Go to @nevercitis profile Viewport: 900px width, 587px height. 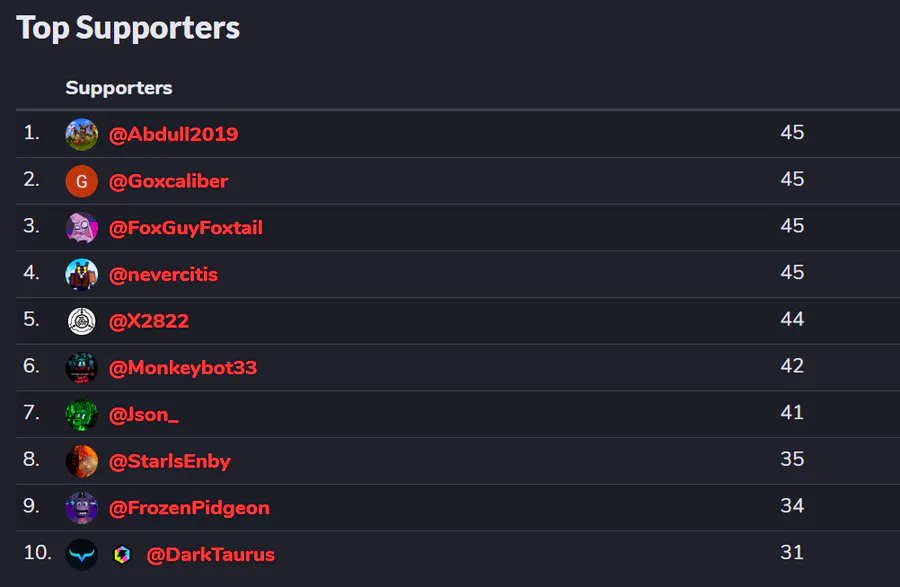click(x=163, y=274)
